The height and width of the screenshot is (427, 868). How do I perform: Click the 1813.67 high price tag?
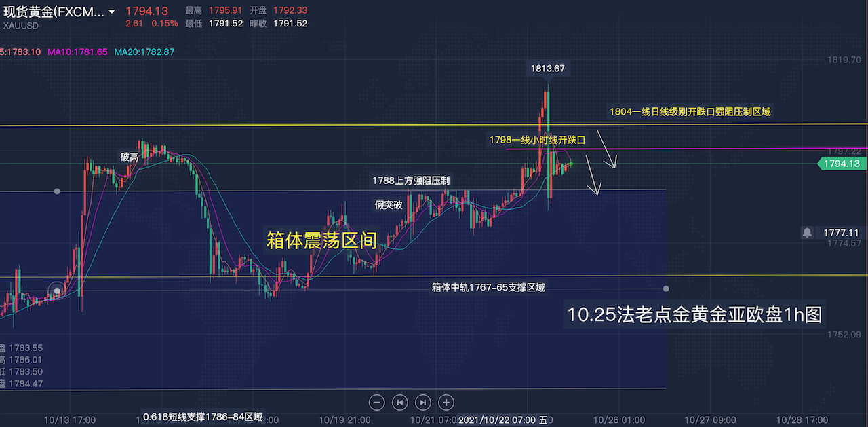pos(547,69)
